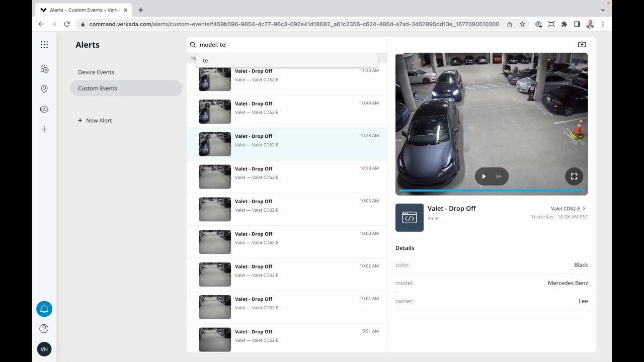Expand the video to fullscreen
The height and width of the screenshot is (362, 644).
click(x=574, y=176)
